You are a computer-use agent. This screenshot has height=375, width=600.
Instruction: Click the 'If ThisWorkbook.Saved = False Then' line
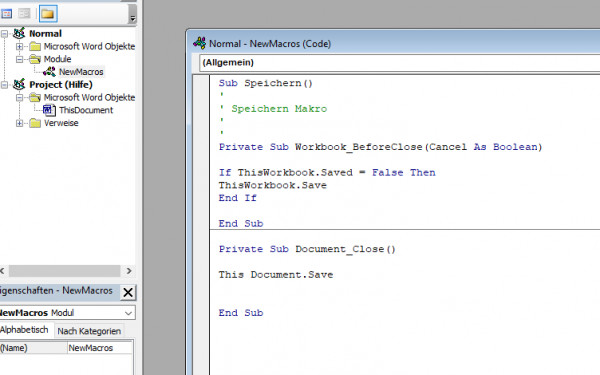click(327, 173)
